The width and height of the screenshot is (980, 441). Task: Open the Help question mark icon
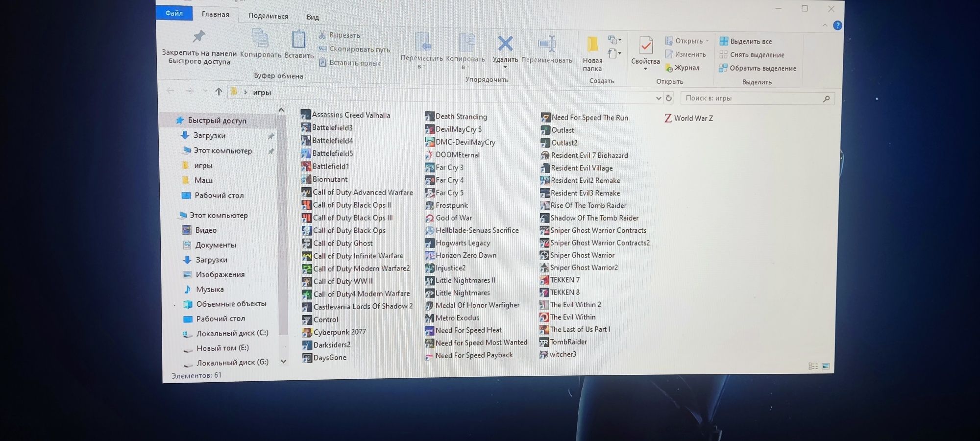tap(837, 25)
